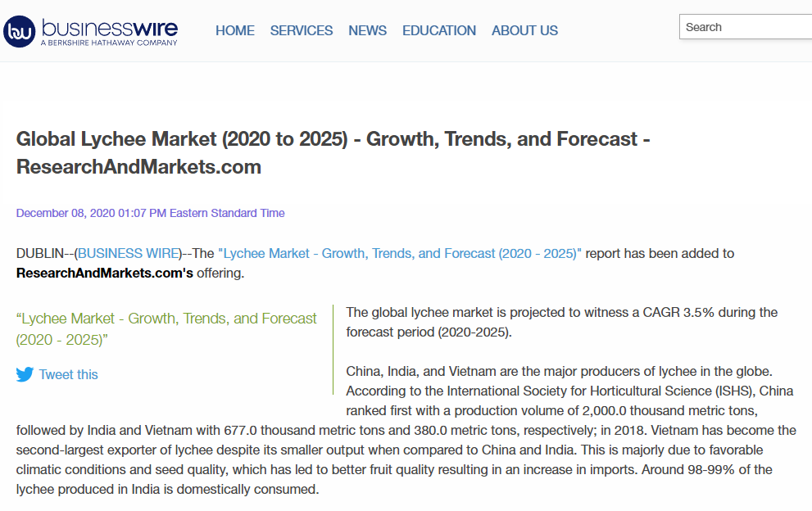Click the businesswire wordmark in the header
Screen dimensions: 812x511
(109, 27)
